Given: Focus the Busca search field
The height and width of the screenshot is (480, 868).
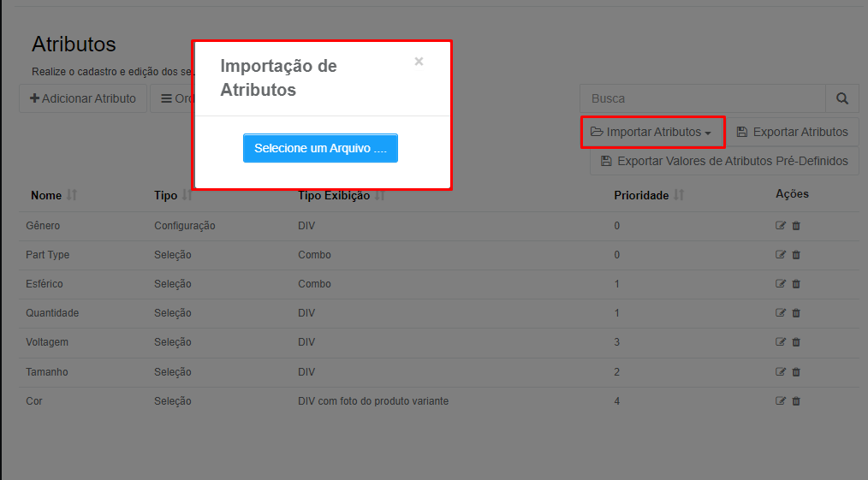Looking at the screenshot, I should click(703, 98).
